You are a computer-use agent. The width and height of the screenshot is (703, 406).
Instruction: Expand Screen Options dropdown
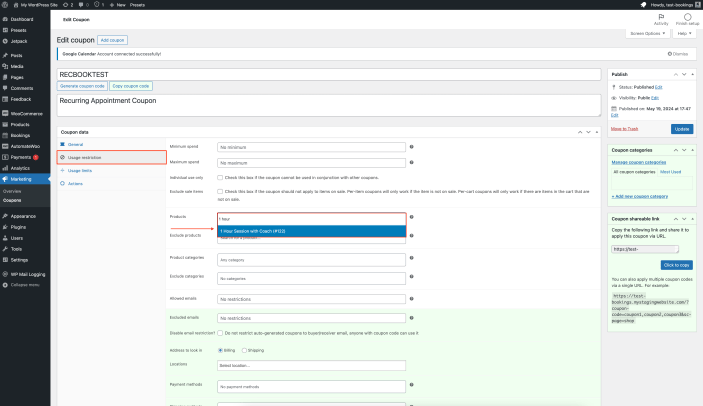coord(647,34)
